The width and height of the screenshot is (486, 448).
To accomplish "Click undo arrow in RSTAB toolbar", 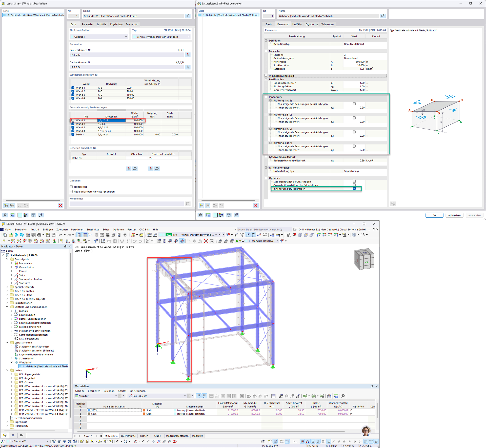I will pos(60,235).
